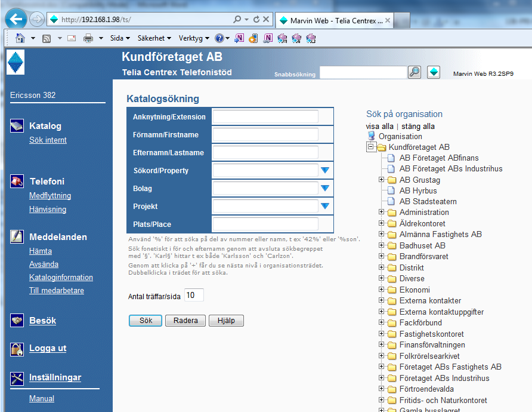Viewport: 532px width, 412px height.
Task: Select Externa kontaktuppgifter in the tree
Action: click(x=441, y=312)
